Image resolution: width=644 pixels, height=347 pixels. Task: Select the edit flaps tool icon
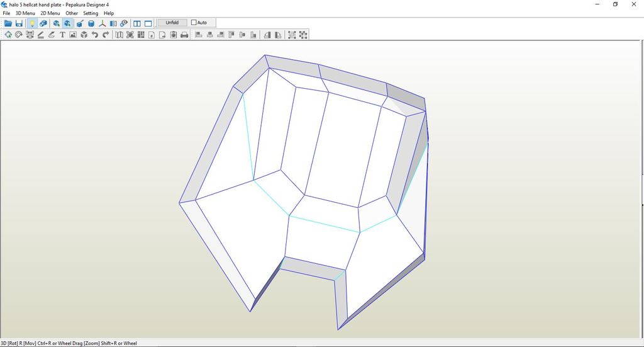pos(52,35)
